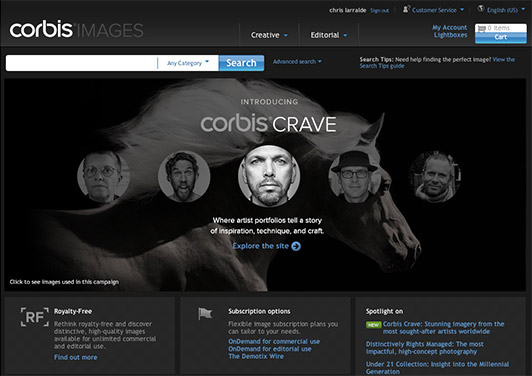
Task: Click the Sign out link
Action: (379, 11)
